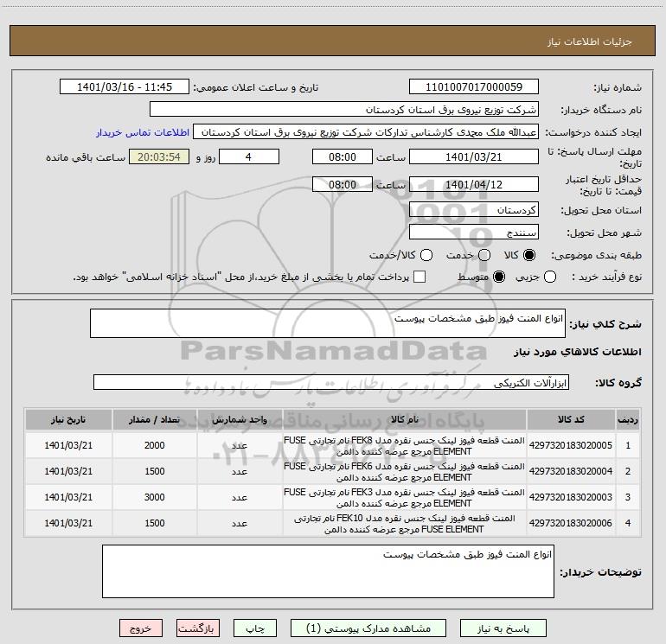666x644 pixels.
Task: Click the FEK8 fuse element item name
Action: point(405,446)
